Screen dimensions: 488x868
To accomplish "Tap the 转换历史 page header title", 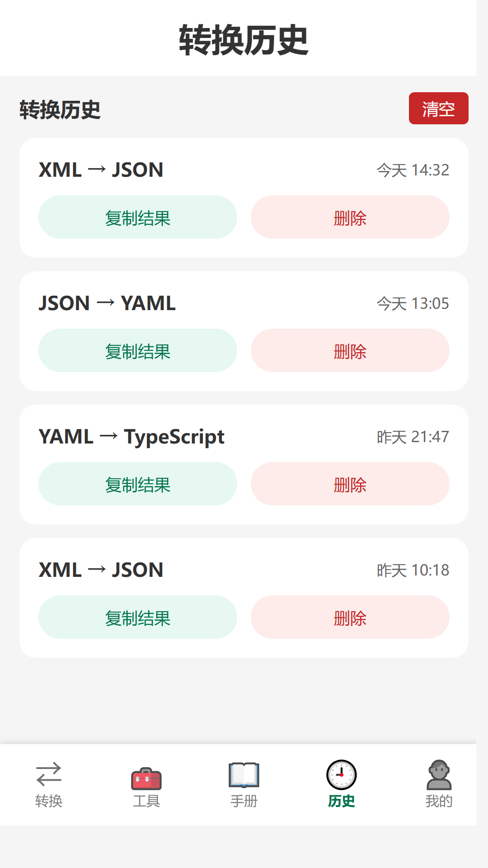I will [244, 40].
